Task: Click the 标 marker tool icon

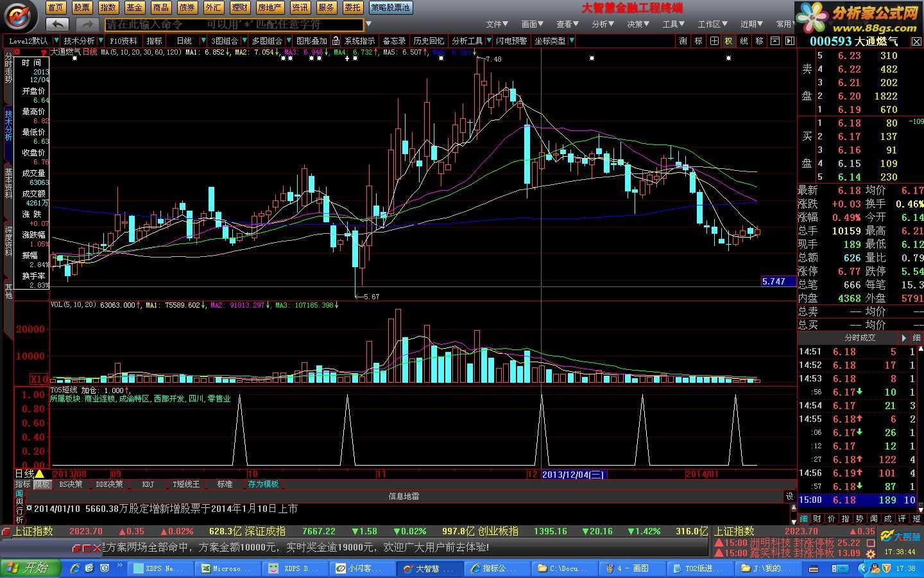Action: (x=698, y=40)
